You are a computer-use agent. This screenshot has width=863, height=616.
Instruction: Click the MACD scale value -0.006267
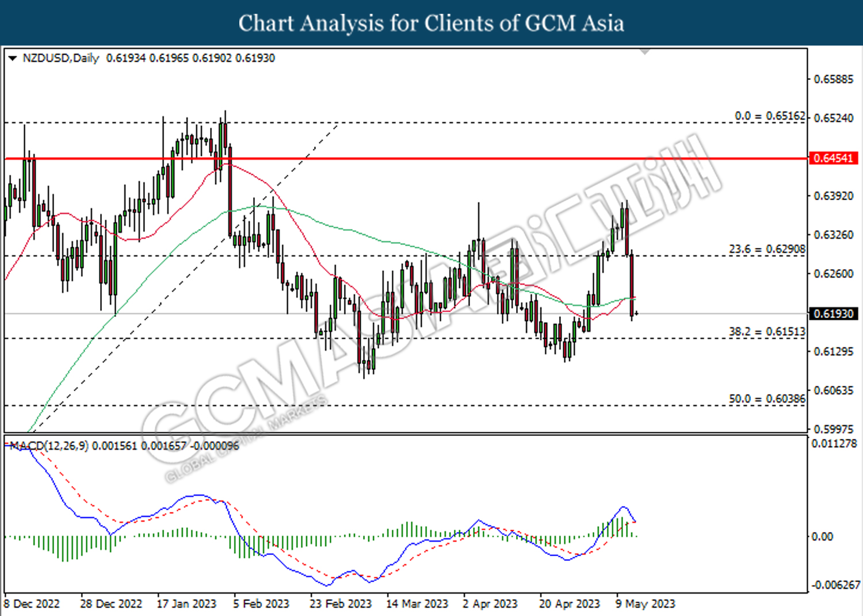pos(836,585)
